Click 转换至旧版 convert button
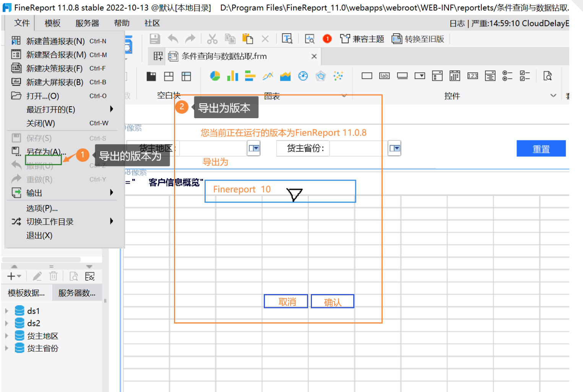The width and height of the screenshot is (583, 392). pos(418,39)
